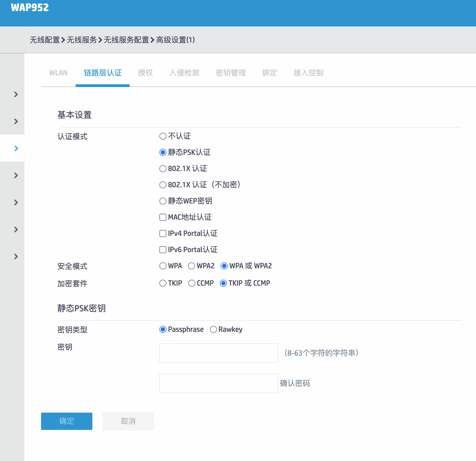476x461 pixels.
Task: Go to the 绑定 tab
Action: click(x=270, y=73)
